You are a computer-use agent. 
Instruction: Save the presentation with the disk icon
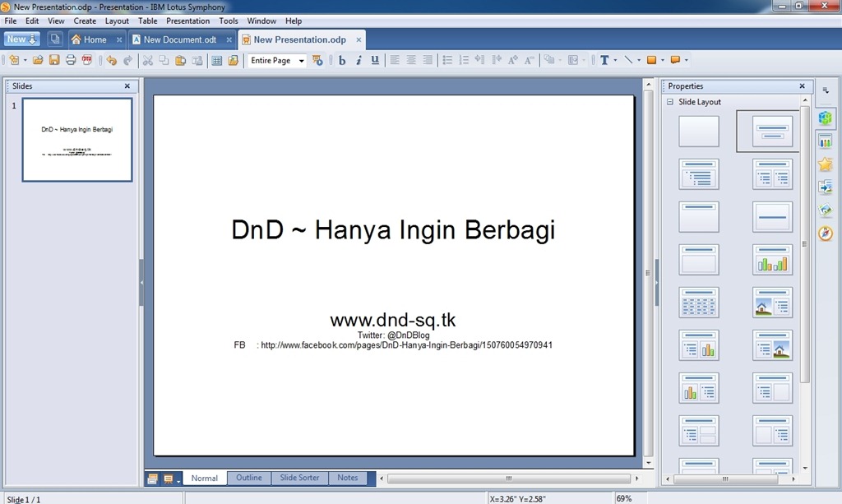(x=54, y=60)
